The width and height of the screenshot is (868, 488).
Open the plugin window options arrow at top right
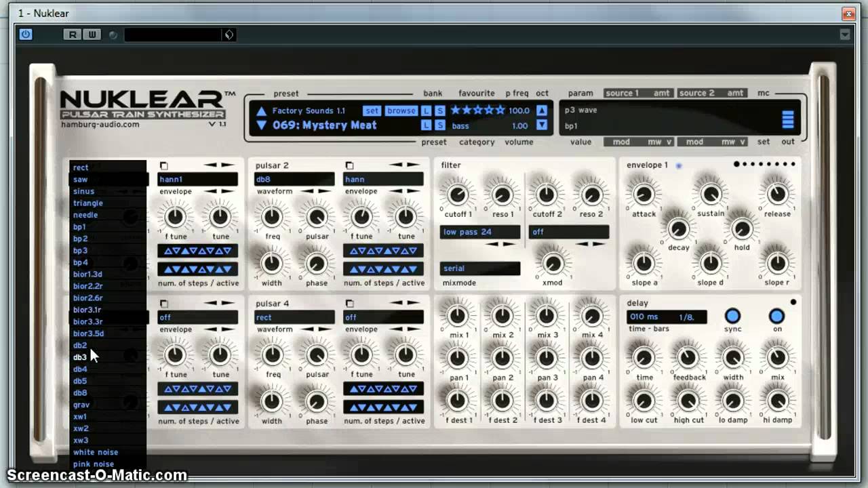click(x=845, y=35)
